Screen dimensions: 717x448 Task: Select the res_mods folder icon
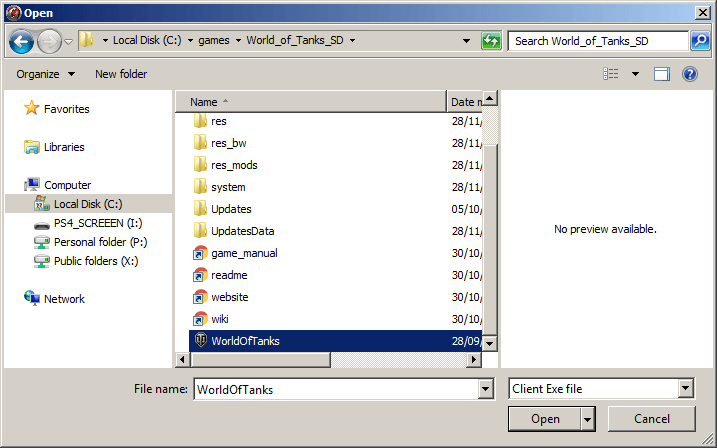coord(200,165)
